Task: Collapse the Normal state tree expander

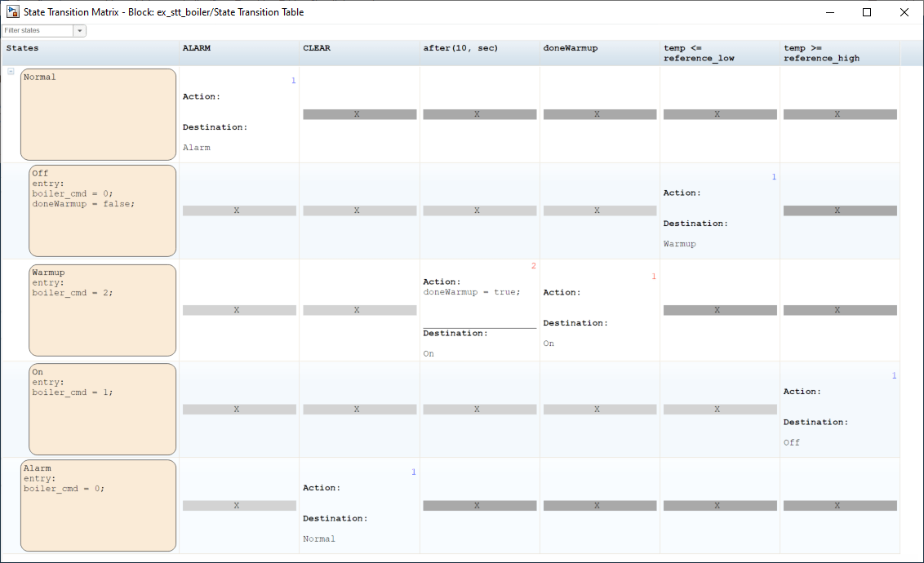Action: pos(11,72)
